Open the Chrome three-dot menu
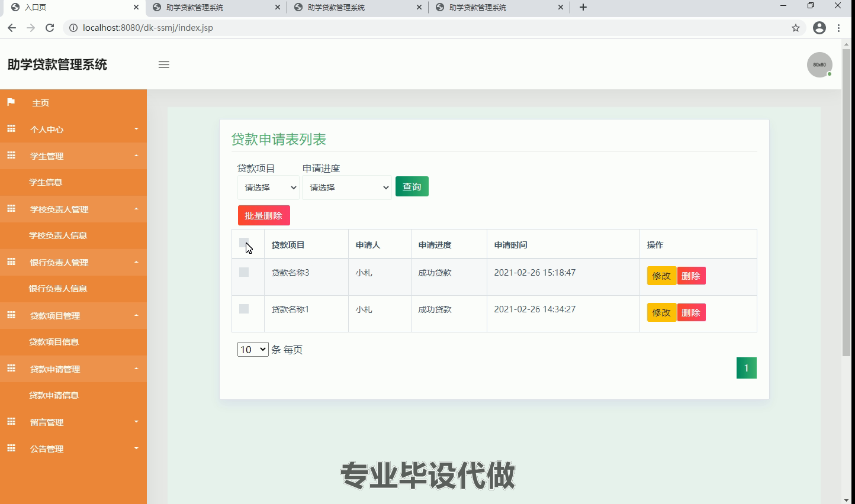The width and height of the screenshot is (855, 504). [x=839, y=28]
